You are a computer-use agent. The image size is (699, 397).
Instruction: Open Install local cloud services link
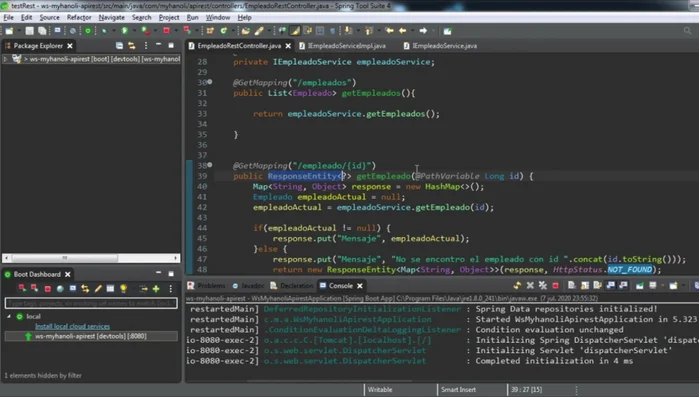click(x=72, y=326)
